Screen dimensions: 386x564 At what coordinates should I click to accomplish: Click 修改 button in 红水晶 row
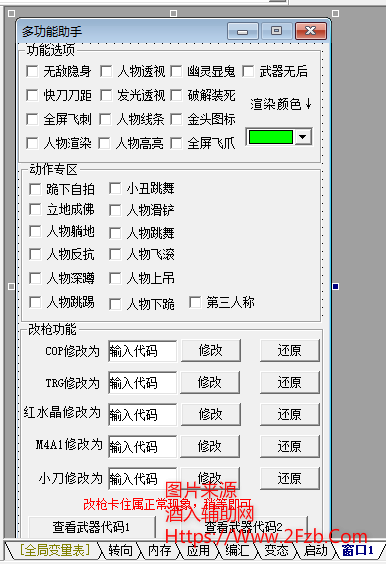coord(211,414)
